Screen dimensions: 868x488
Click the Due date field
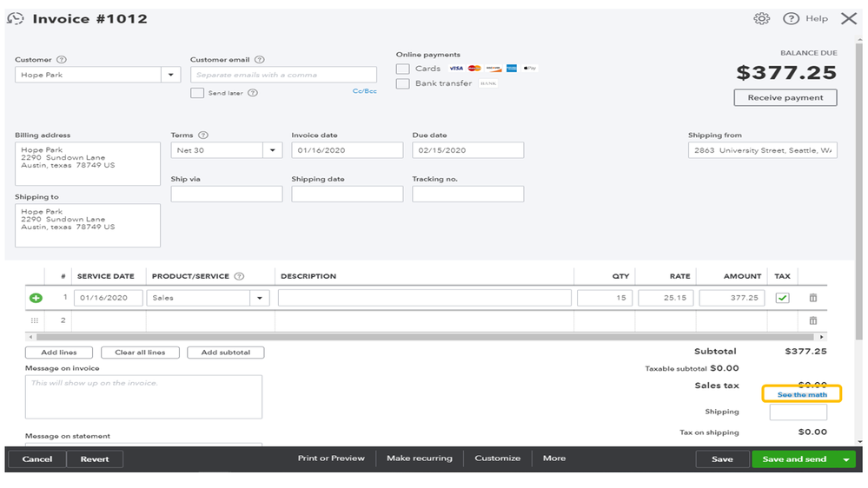pyautogui.click(x=467, y=150)
